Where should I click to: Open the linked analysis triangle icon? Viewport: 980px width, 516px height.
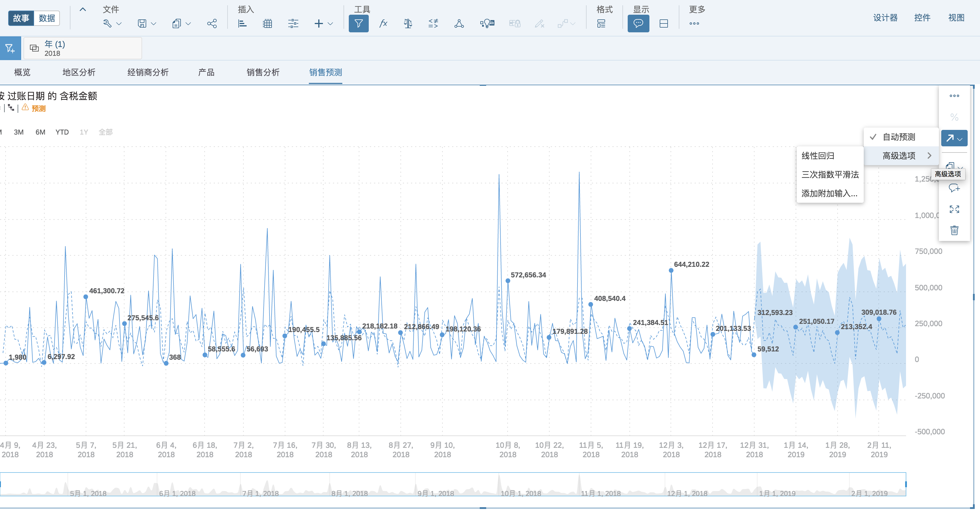point(459,24)
